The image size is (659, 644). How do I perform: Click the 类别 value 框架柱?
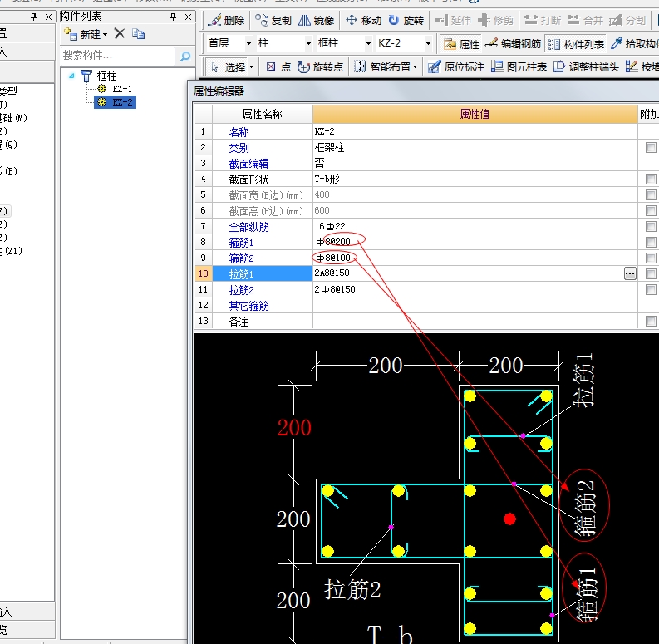coord(329,148)
